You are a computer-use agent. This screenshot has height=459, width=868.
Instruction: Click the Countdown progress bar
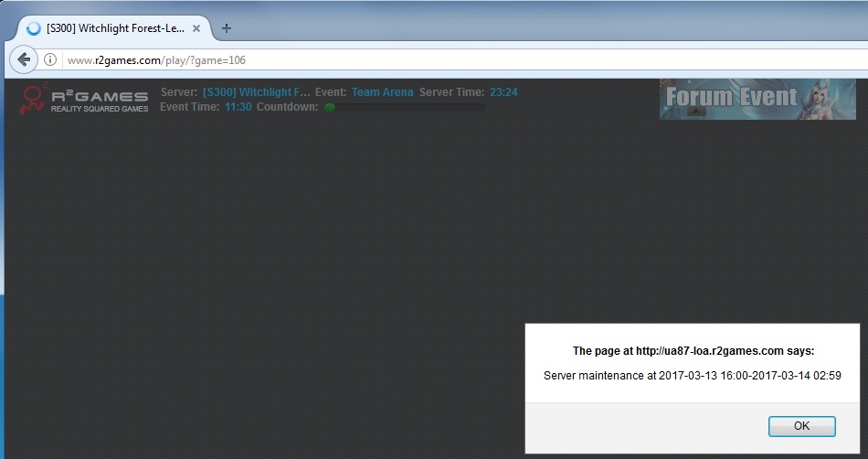click(411, 107)
